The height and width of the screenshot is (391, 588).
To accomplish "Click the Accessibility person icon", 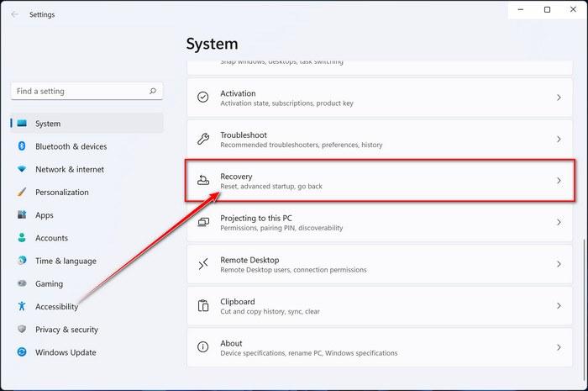I will click(22, 307).
